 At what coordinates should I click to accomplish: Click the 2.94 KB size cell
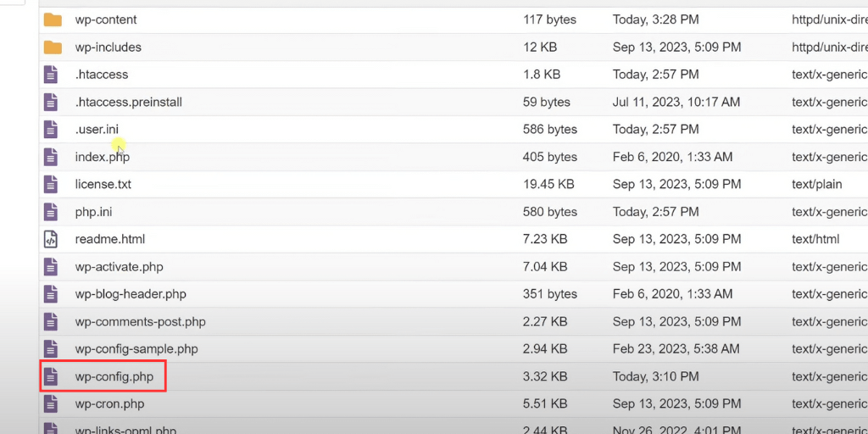pos(545,349)
